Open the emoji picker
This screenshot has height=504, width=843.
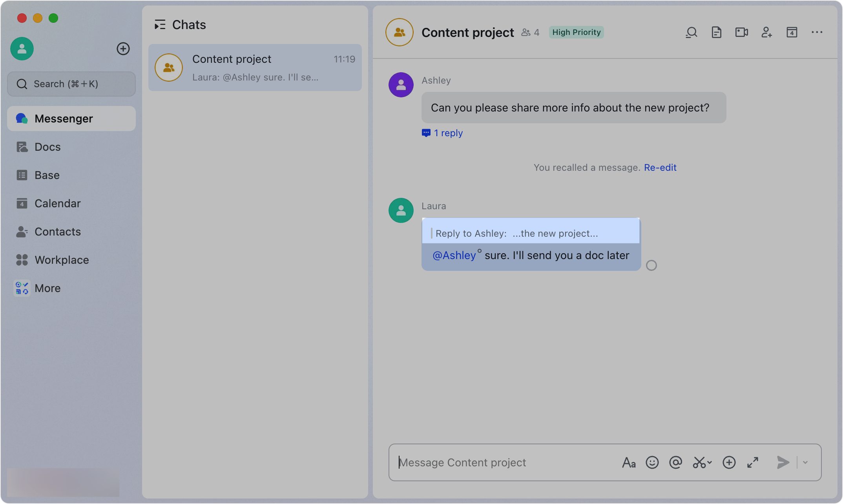click(x=652, y=462)
